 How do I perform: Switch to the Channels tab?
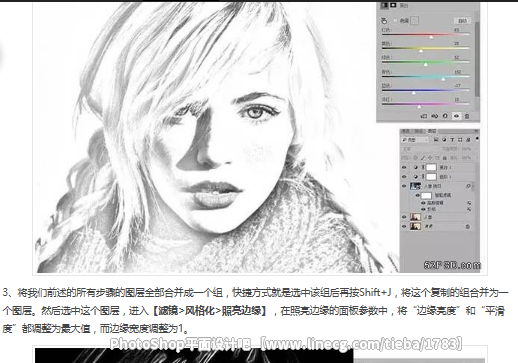pos(405,131)
